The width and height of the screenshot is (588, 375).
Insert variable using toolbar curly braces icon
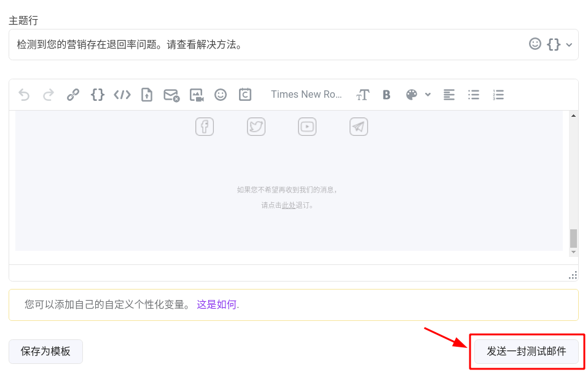coord(98,95)
